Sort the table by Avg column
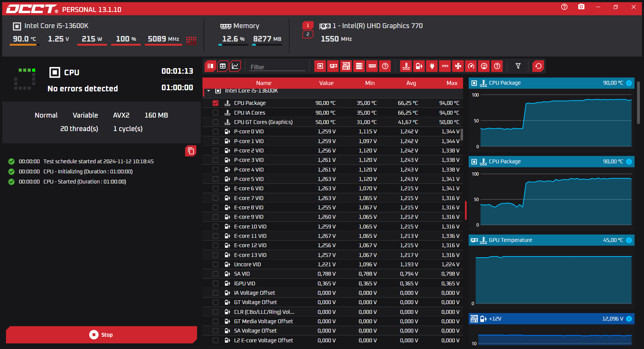The image size is (644, 349). pos(411,83)
